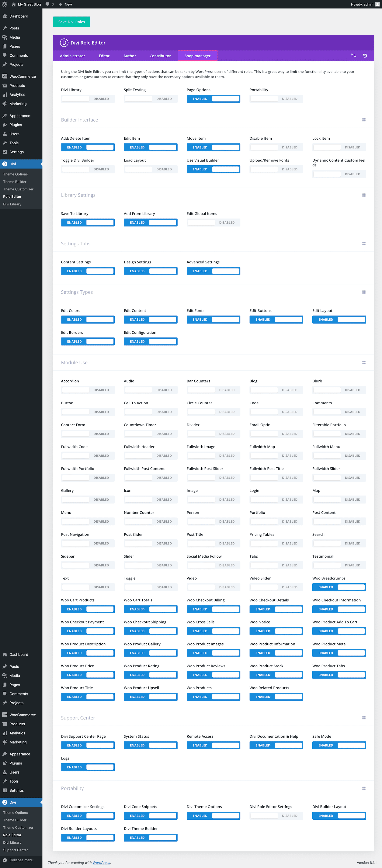
Task: Open the WooCommerce sidebar icon
Action: click(5, 76)
